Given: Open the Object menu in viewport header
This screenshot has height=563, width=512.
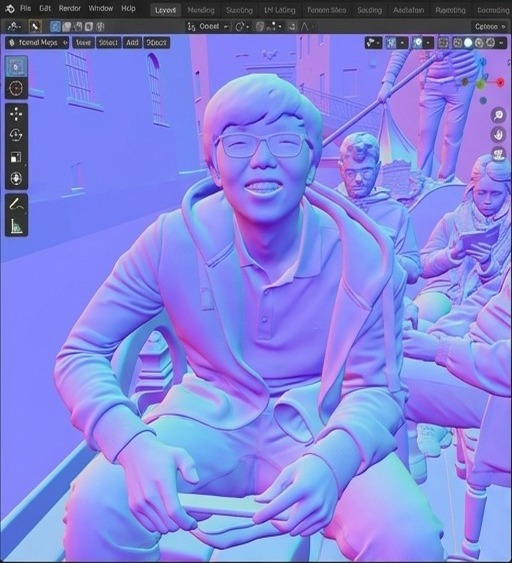Looking at the screenshot, I should click(157, 43).
